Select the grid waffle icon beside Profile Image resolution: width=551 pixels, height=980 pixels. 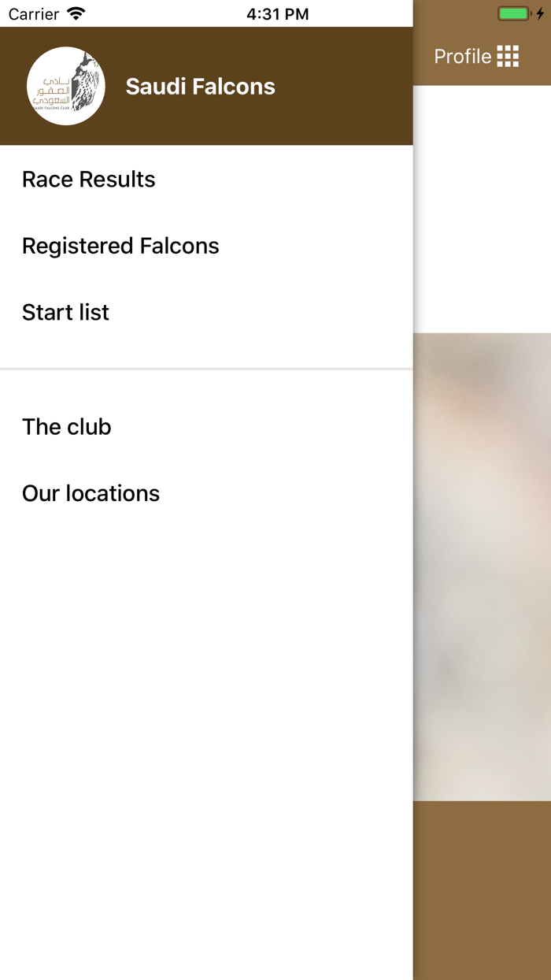pyautogui.click(x=510, y=56)
